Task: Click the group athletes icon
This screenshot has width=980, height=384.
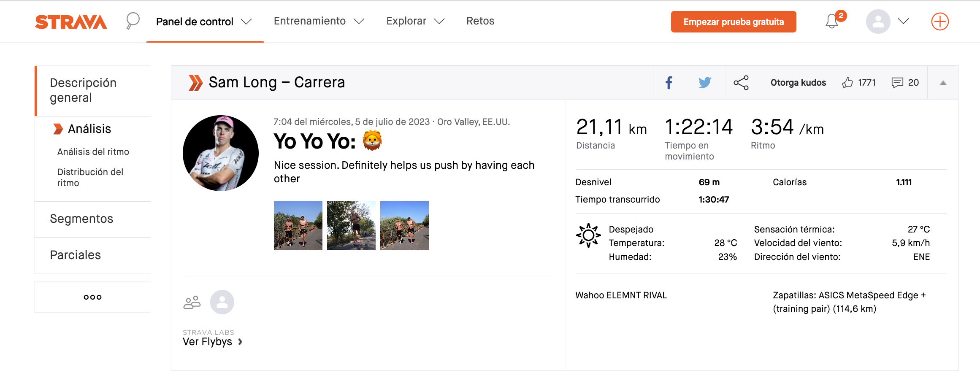Action: (192, 302)
